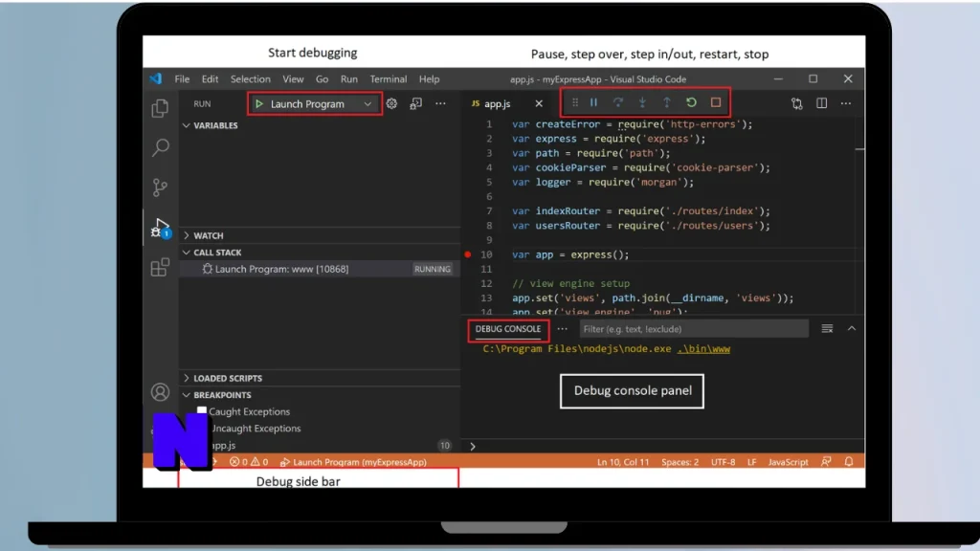Image resolution: width=980 pixels, height=551 pixels.
Task: Open the Source Control view icon
Action: pos(160,187)
